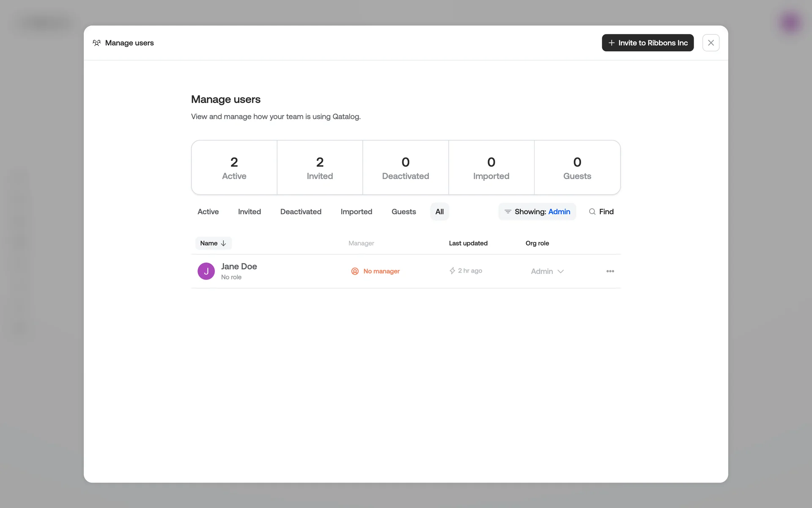Switch to the Deactivated tab
The height and width of the screenshot is (508, 812).
pos(301,212)
